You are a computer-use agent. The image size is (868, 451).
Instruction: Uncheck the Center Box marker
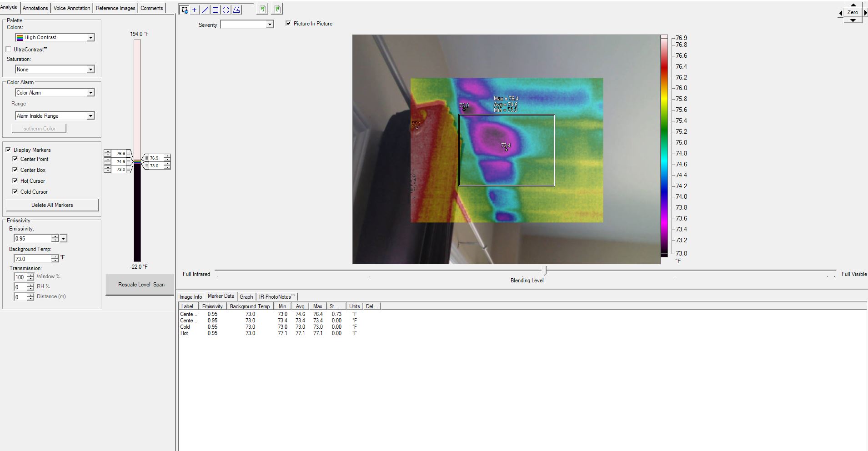(15, 170)
